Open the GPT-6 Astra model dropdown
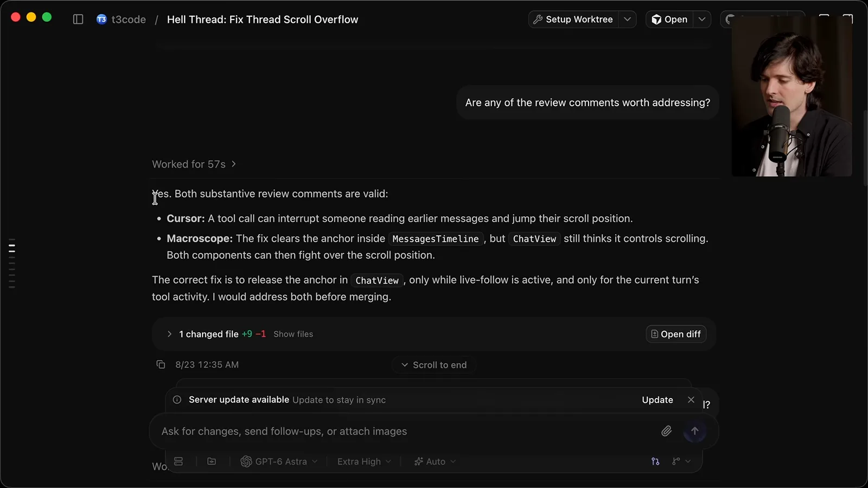Screen dimensions: 868x488 click(x=279, y=461)
